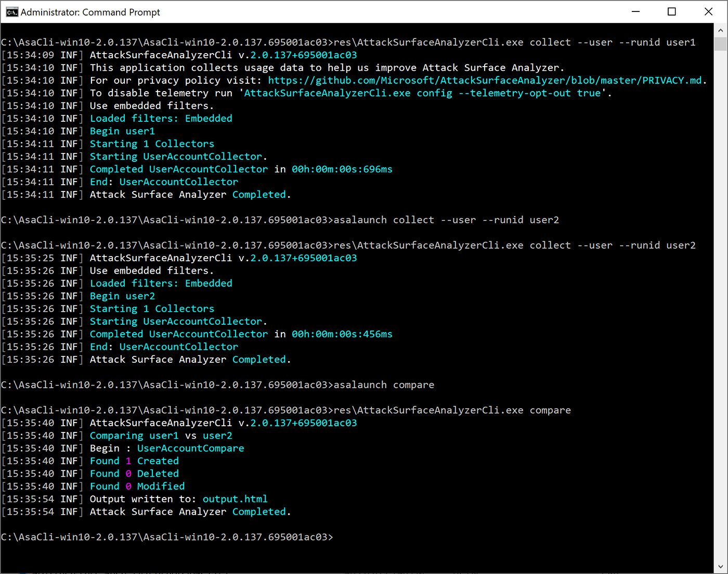The height and width of the screenshot is (574, 728).
Task: Open the Command Prompt system menu icon
Action: [x=11, y=12]
